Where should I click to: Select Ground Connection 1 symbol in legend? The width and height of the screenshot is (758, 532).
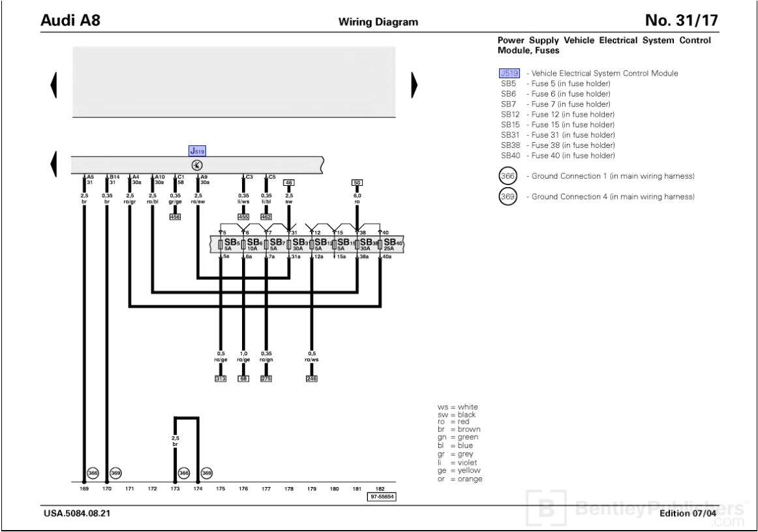coord(506,175)
